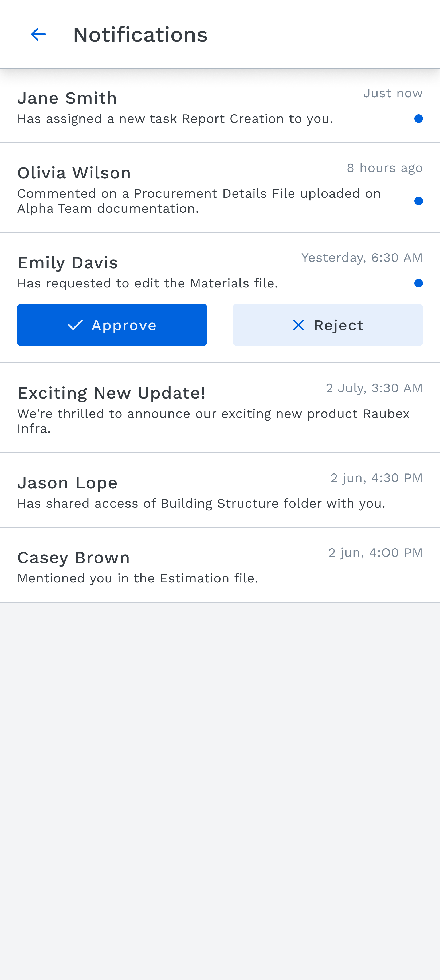The image size is (440, 980).
Task: Approve Emily Davis's edit request
Action: pos(112,325)
